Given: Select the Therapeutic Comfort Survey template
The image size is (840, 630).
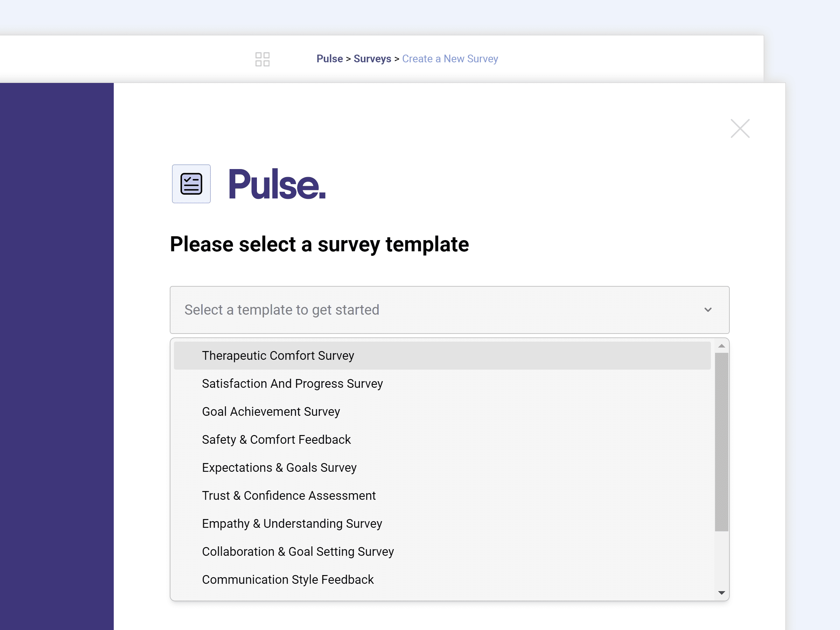Looking at the screenshot, I should [x=278, y=356].
